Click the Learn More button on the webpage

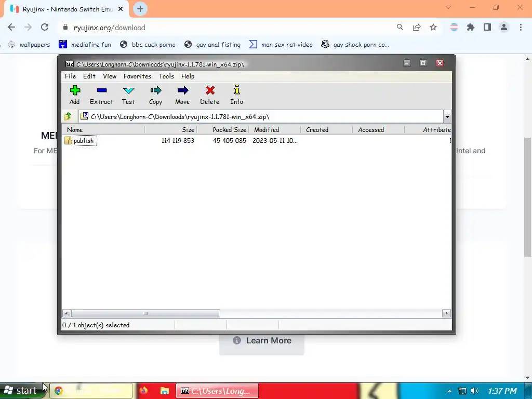[x=262, y=341]
